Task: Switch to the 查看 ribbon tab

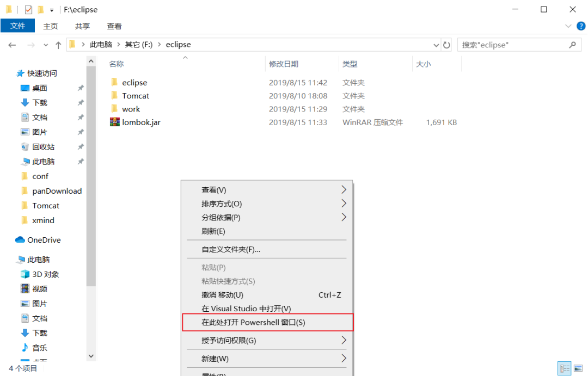Action: pyautogui.click(x=114, y=26)
